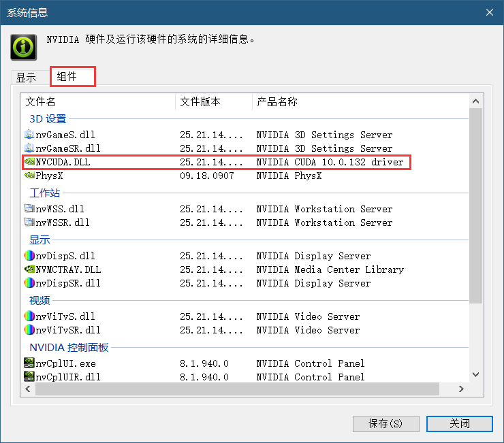Screen dimensions: 504x443
Task: Click nvViTvS.dll 'NVIDIA Video Server' text
Action: click(x=308, y=316)
